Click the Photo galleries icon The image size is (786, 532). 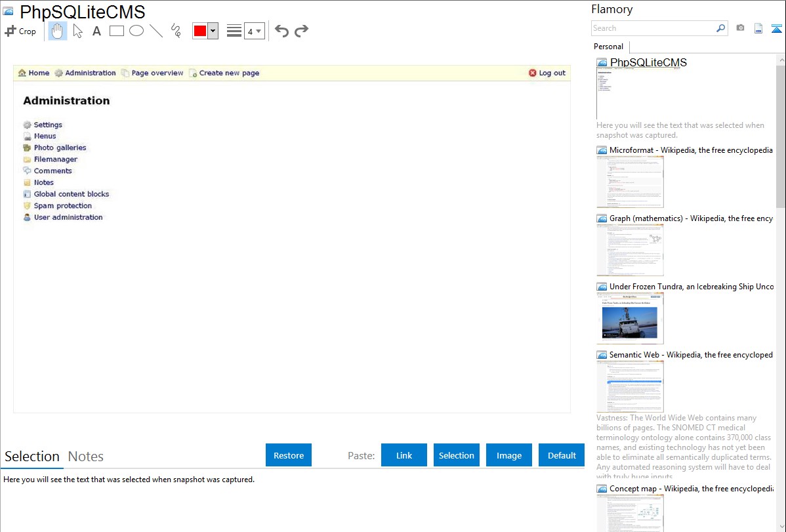(x=27, y=148)
